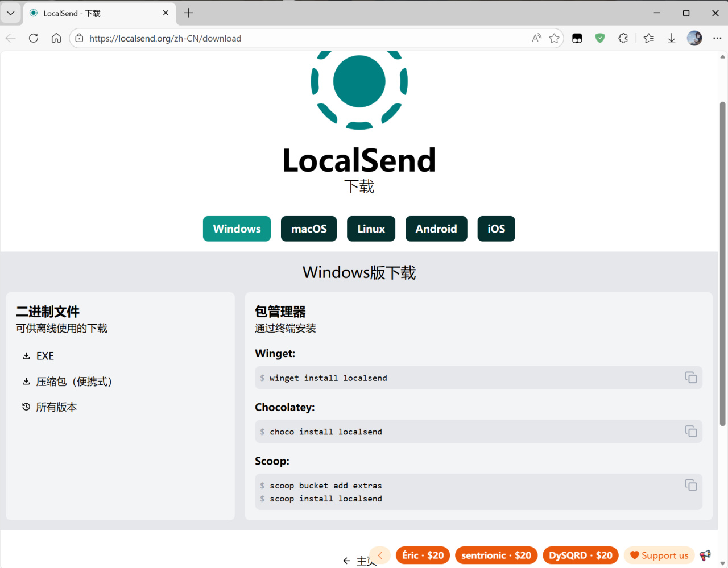Switch to the iOS download tab
The height and width of the screenshot is (568, 728).
[x=497, y=229]
